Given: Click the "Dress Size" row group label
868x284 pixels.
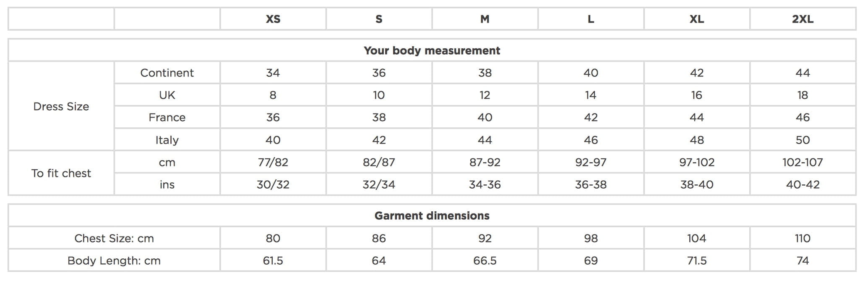Looking at the screenshot, I should (x=61, y=107).
